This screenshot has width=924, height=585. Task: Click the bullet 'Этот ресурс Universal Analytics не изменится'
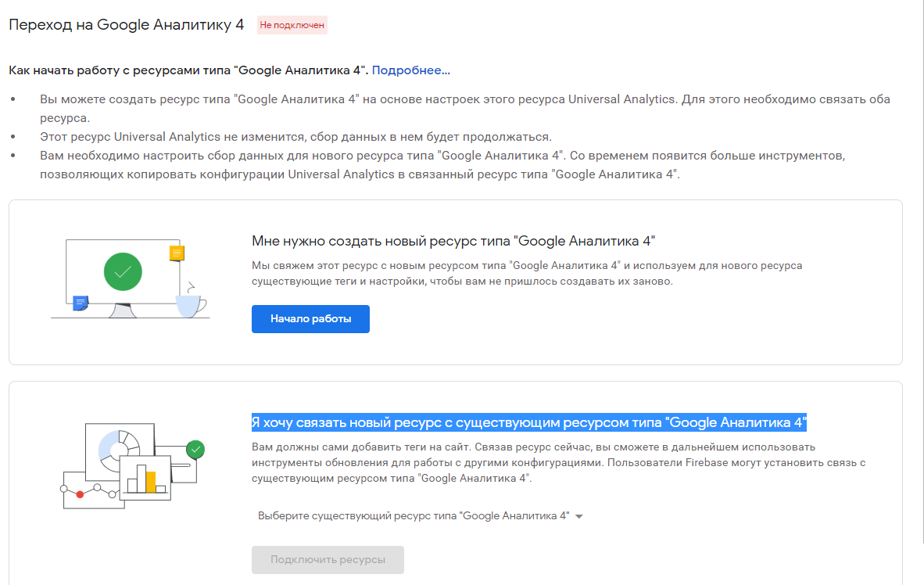295,136
